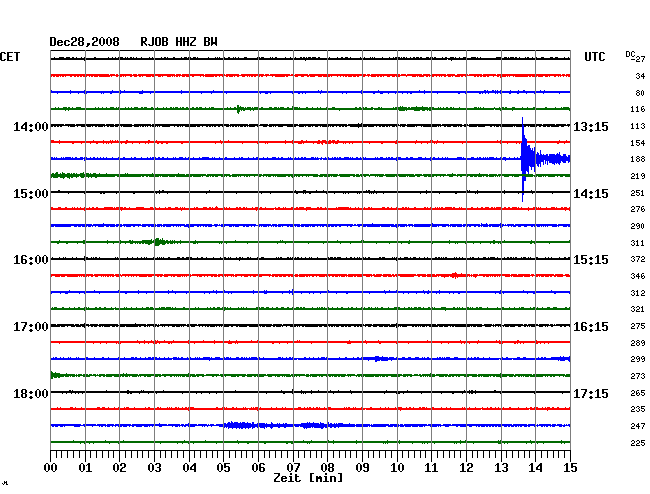Click the DC value 372
This screenshot has height=494, width=650.
638,259
